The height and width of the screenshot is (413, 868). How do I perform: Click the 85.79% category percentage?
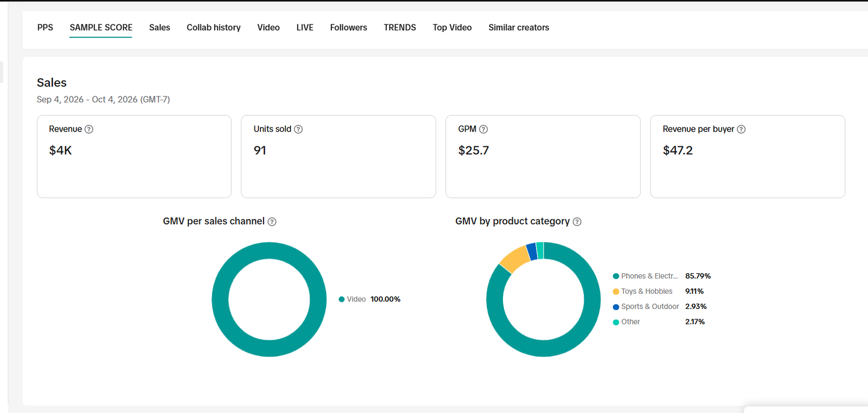698,276
